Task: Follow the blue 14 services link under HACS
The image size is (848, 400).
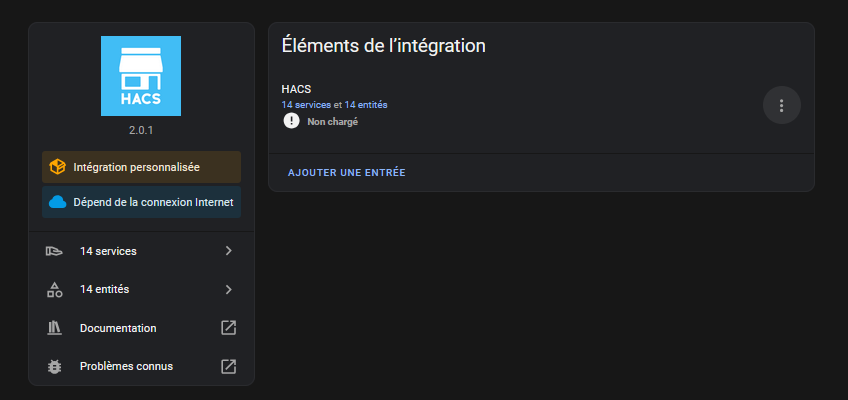Action: click(x=306, y=105)
